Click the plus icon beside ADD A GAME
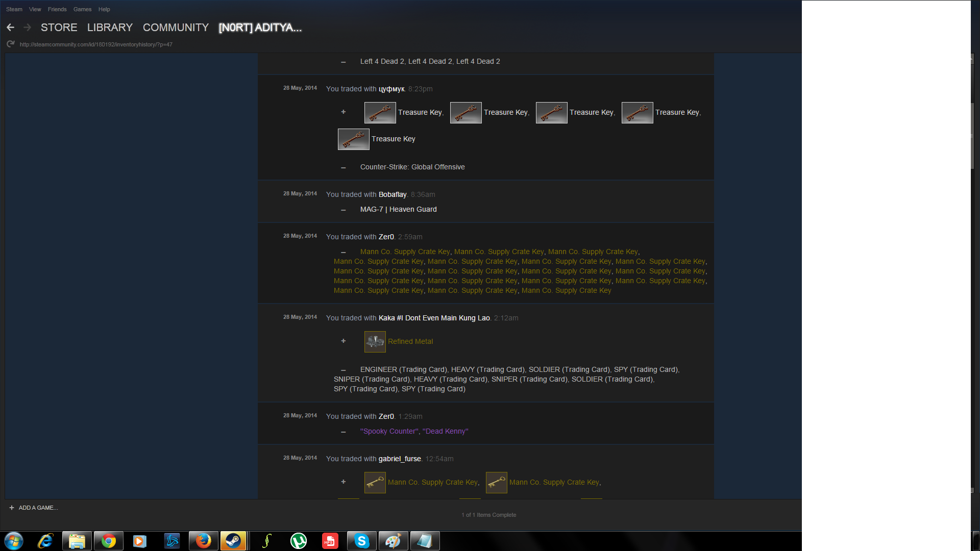This screenshot has width=980, height=551. tap(12, 508)
